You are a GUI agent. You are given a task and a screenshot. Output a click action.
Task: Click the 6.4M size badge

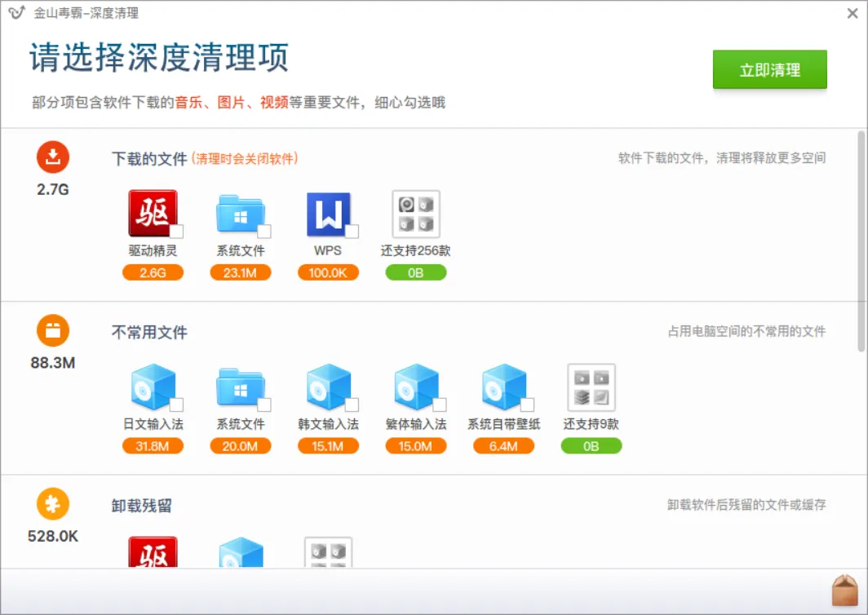(504, 445)
